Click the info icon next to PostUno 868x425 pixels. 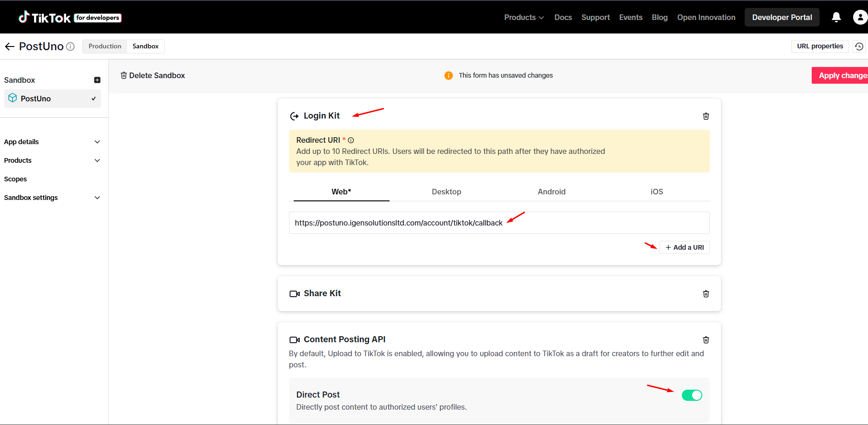coord(70,46)
